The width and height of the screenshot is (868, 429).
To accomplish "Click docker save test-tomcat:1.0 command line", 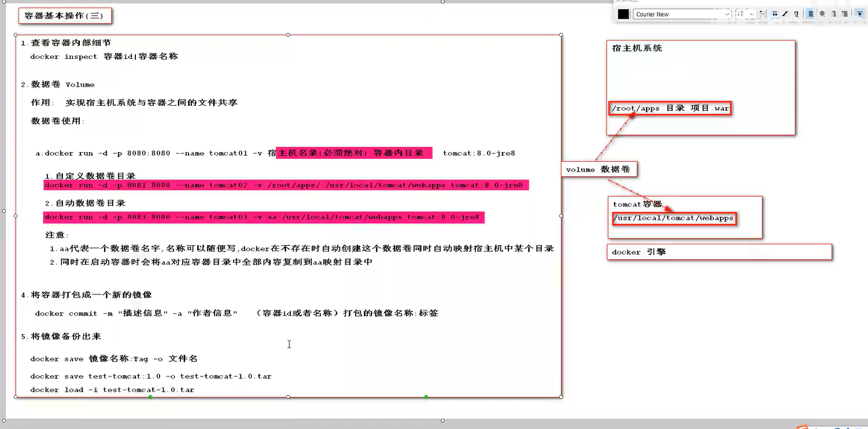I will pos(151,376).
